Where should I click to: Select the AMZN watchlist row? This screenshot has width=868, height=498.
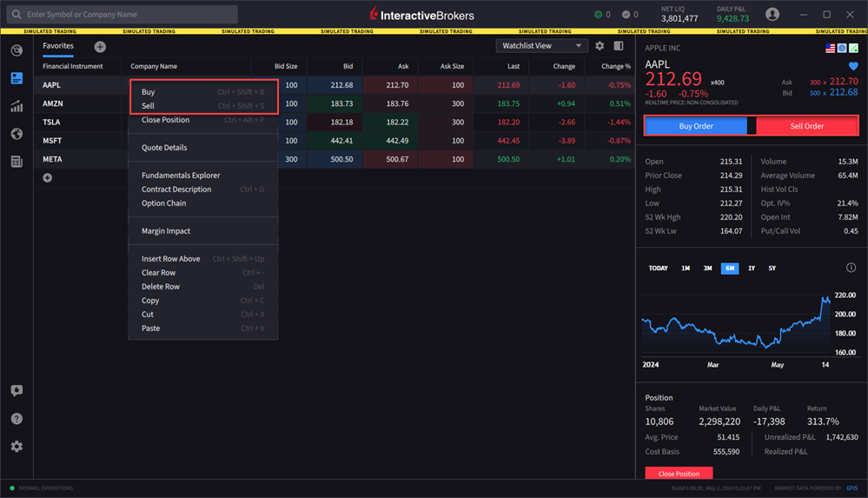[335, 103]
